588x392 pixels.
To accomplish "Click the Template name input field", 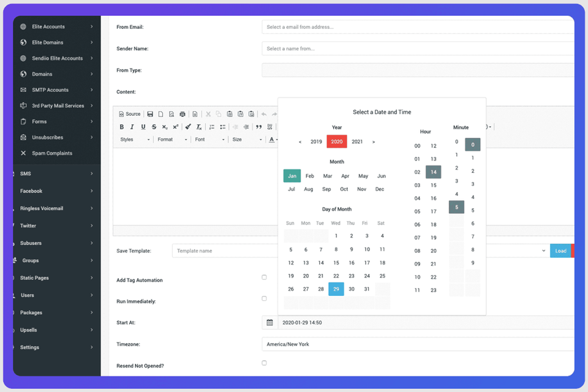I will (225, 251).
